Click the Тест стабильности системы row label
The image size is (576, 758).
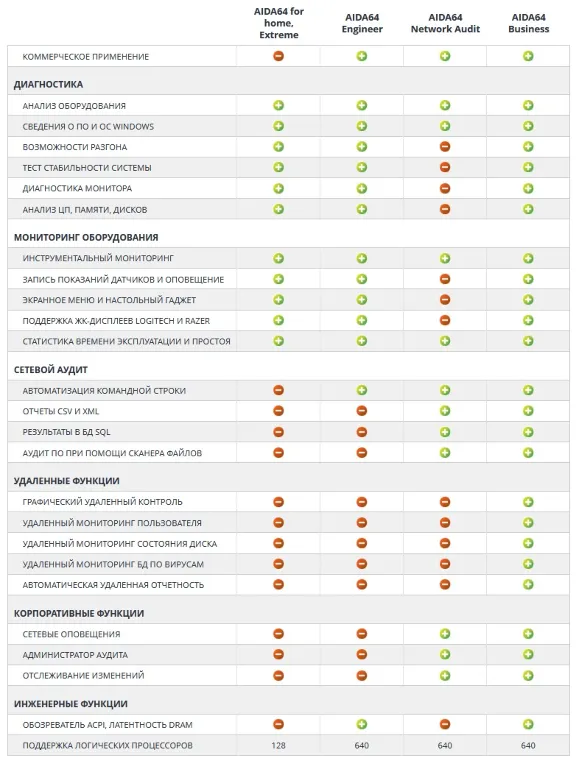tap(87, 168)
